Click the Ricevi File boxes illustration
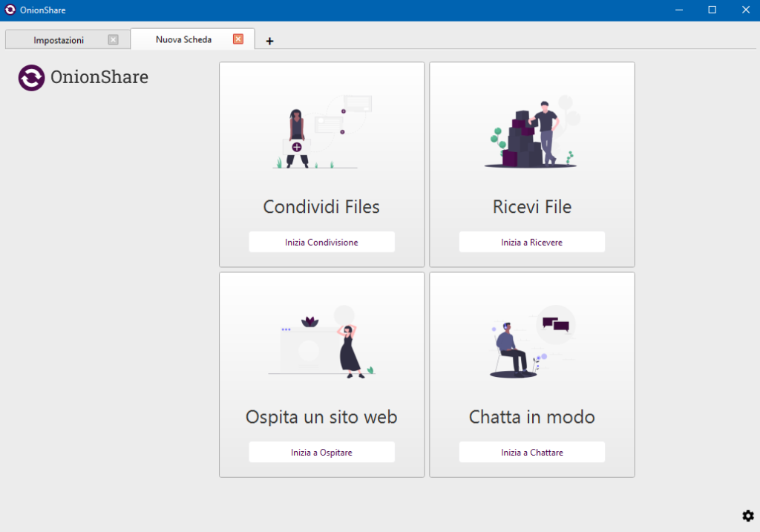The image size is (760, 532). click(531, 132)
